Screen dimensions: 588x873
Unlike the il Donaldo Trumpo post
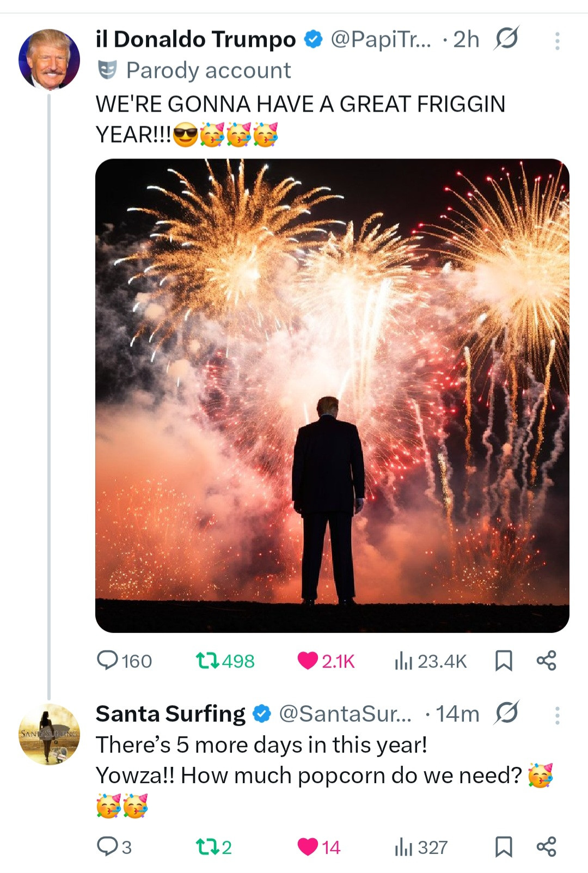(308, 661)
